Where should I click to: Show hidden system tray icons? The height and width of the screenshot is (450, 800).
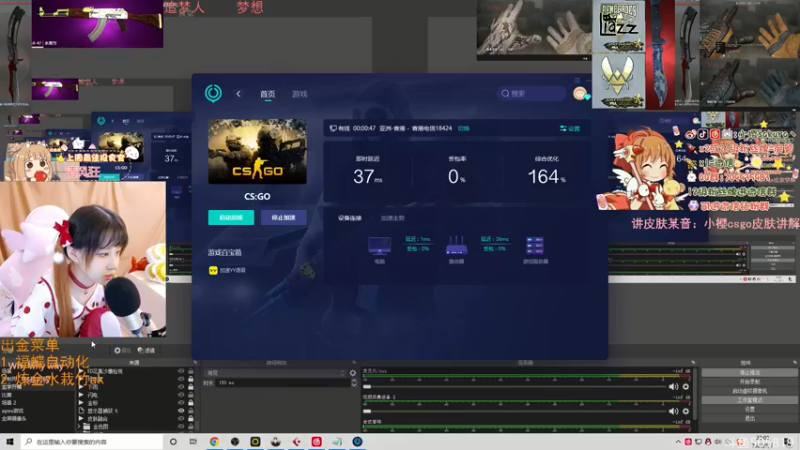pos(678,442)
